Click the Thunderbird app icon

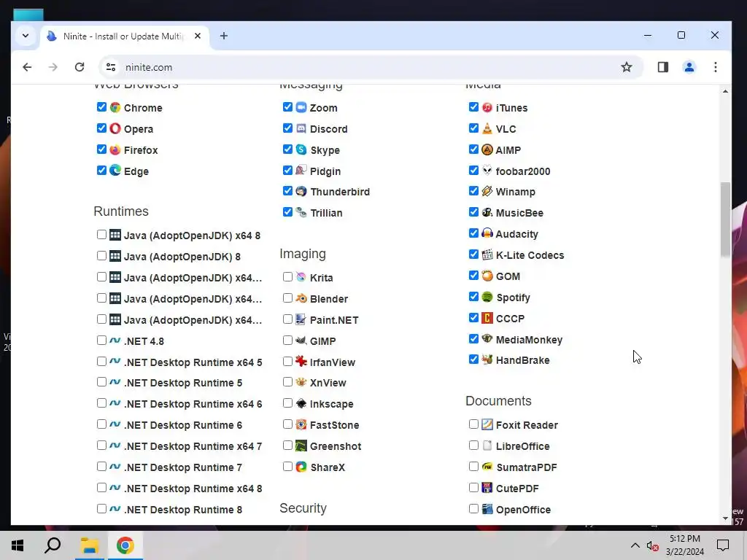(x=301, y=192)
